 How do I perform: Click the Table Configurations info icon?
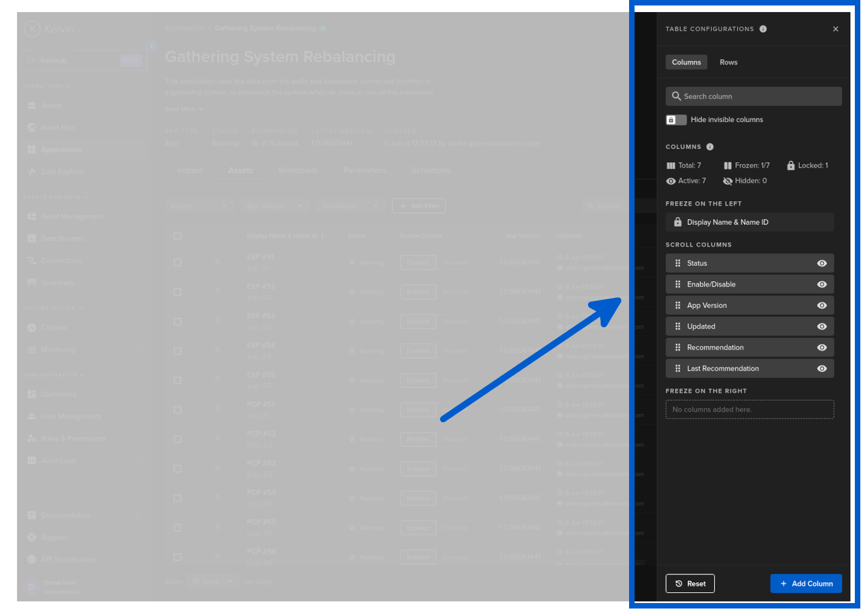pyautogui.click(x=763, y=29)
